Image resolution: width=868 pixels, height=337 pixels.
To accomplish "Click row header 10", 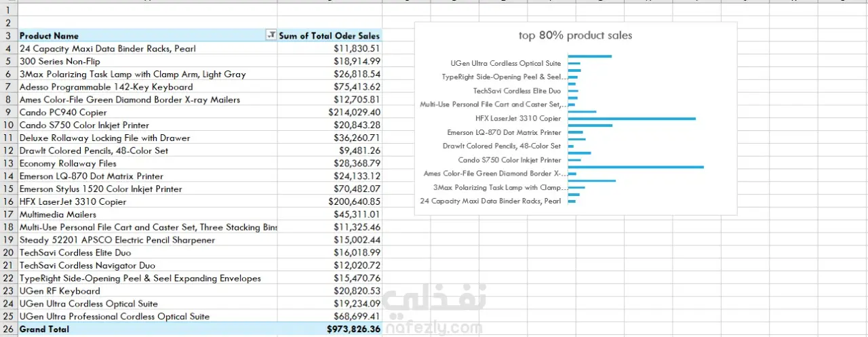I will tap(8, 125).
